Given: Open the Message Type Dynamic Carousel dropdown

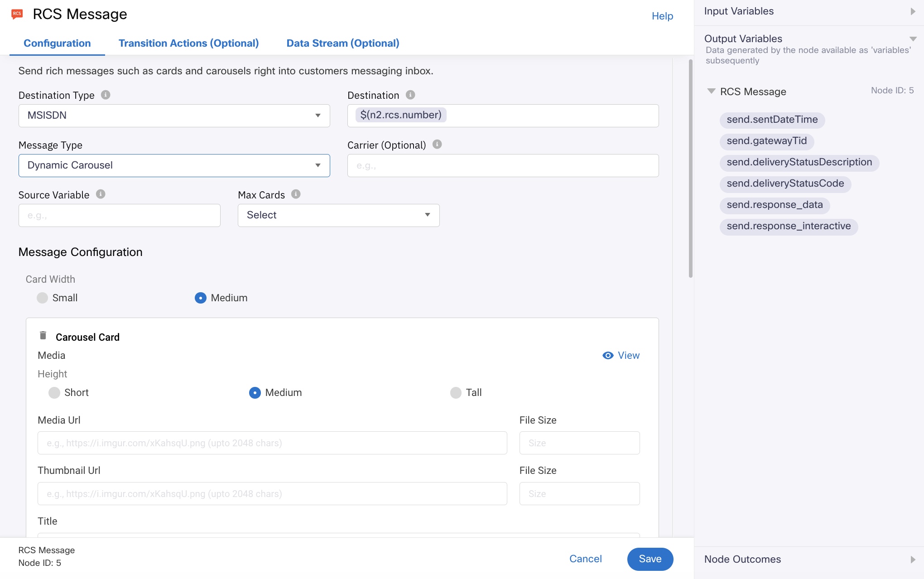Looking at the screenshot, I should (174, 165).
